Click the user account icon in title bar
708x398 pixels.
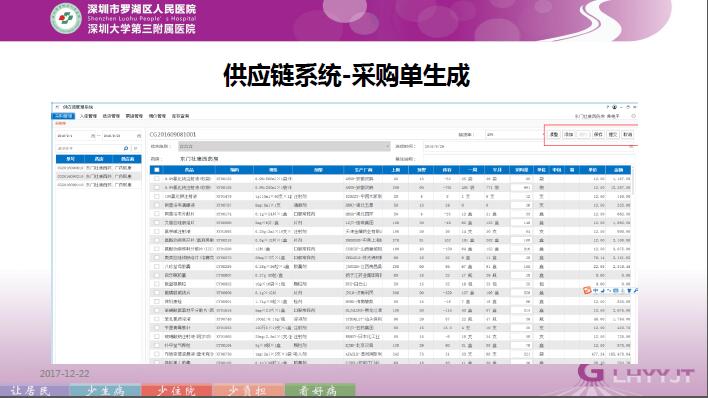[615, 107]
